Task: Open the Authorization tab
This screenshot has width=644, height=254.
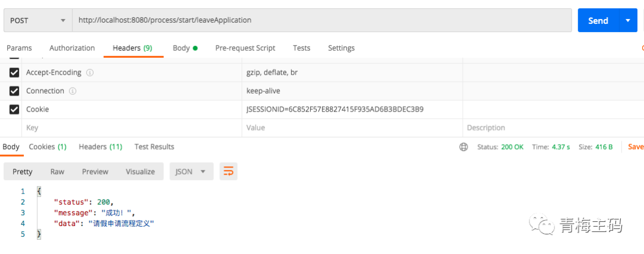Action: tap(72, 48)
